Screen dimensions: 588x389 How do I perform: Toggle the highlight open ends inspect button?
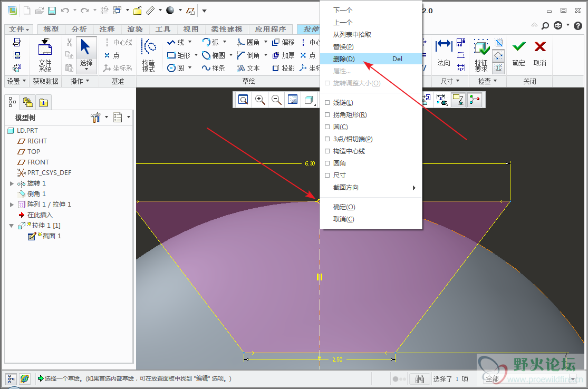coord(498,55)
